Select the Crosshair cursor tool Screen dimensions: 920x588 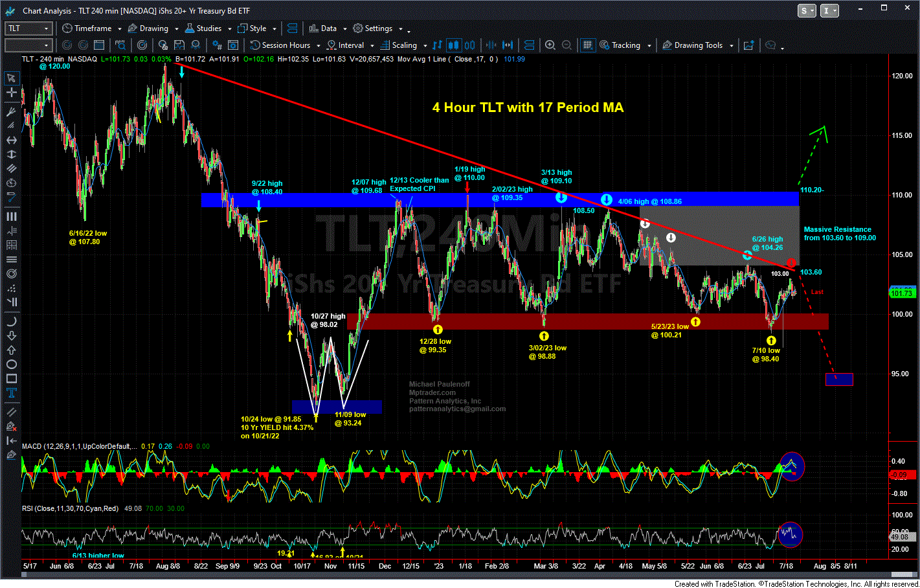pos(11,93)
